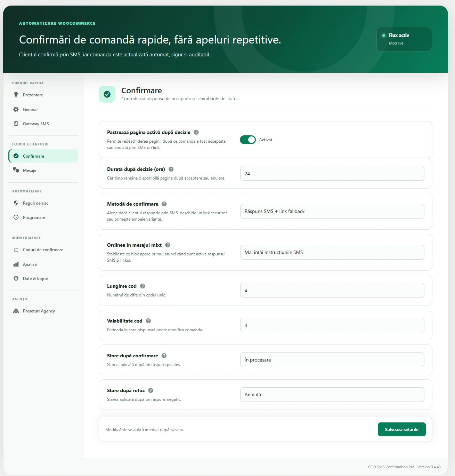Disable the Păstrează pagina activă toggle switch
455x476 pixels.
[248, 140]
